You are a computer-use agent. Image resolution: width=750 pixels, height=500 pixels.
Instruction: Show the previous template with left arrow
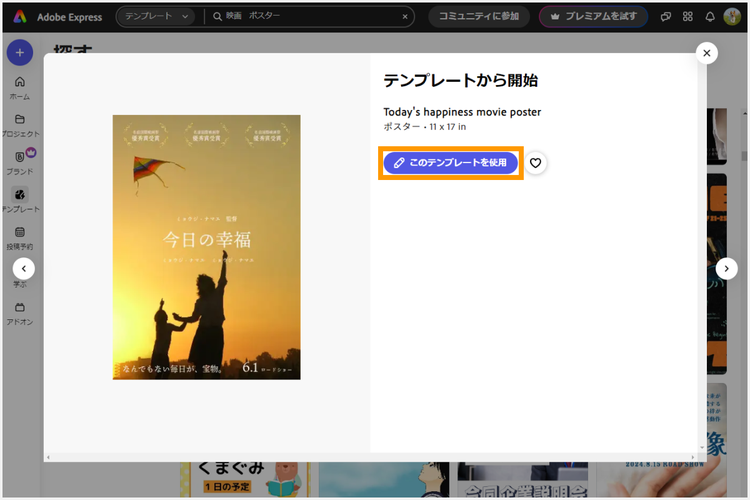[24, 269]
